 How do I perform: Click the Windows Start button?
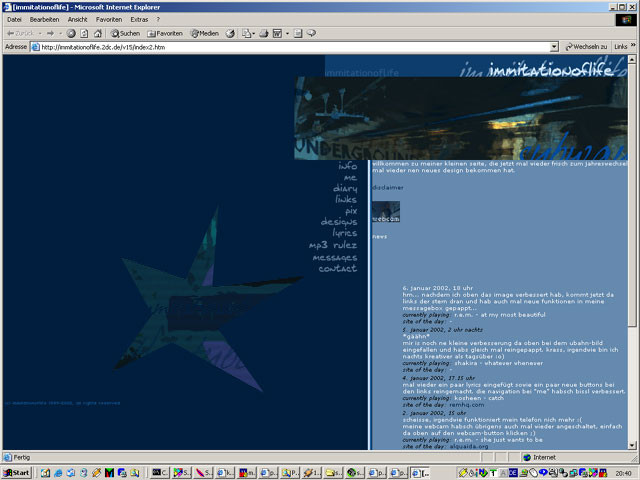click(17, 473)
